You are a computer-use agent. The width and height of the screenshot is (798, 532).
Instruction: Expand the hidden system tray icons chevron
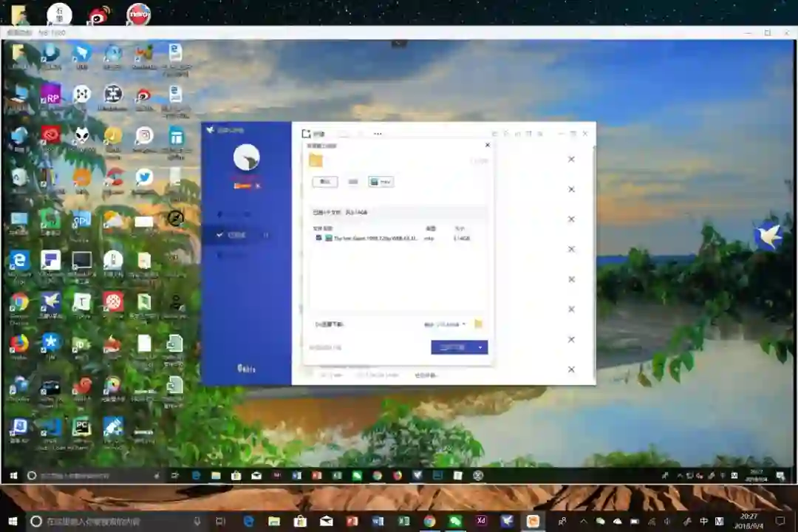(583, 522)
